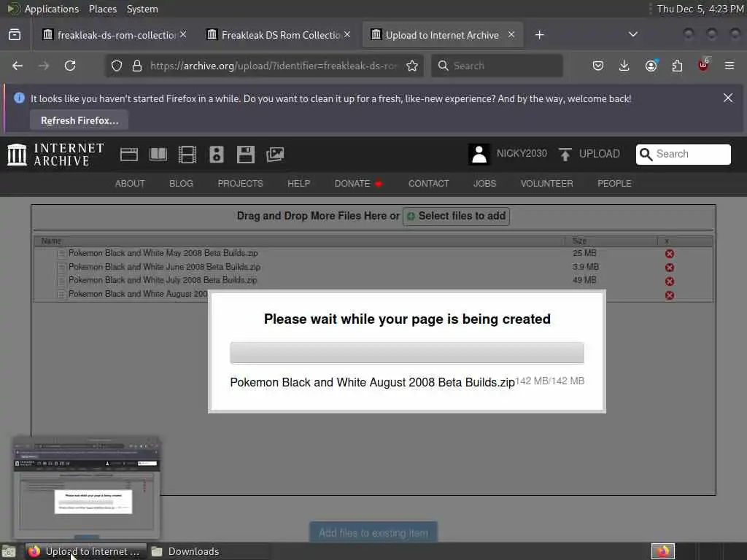Open the ABOUT nav link
747x560 pixels.
coord(130,183)
